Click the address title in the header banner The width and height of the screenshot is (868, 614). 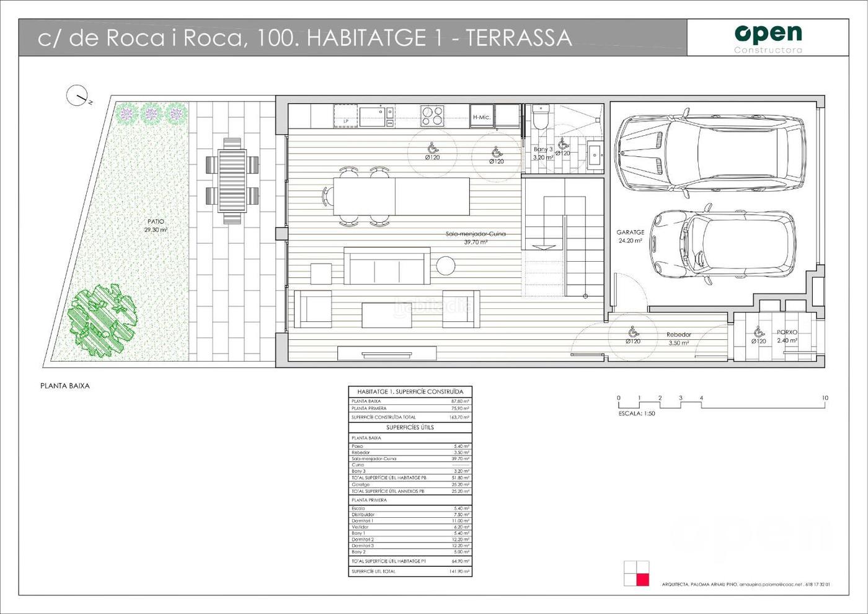click(304, 38)
